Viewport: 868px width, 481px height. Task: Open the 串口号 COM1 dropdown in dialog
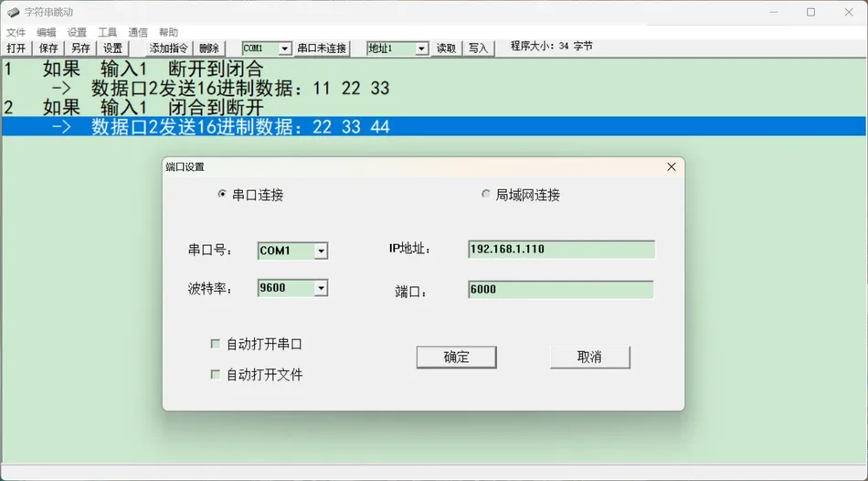[321, 251]
